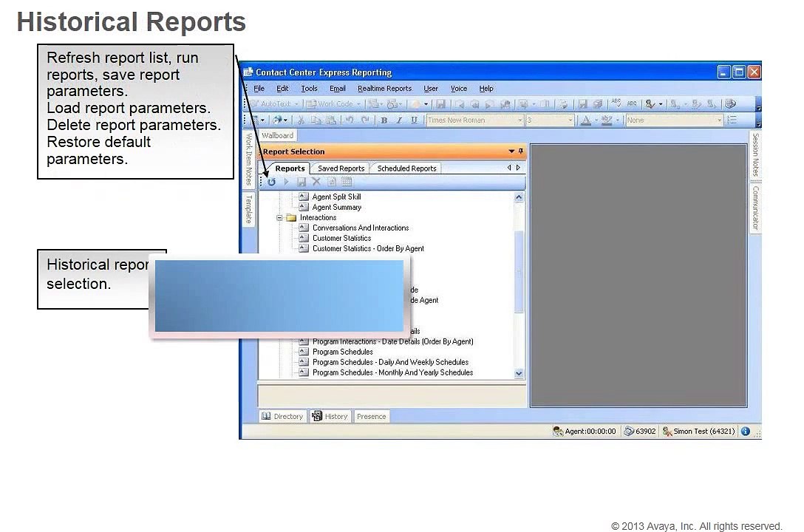Open the Help menu
Image resolution: width=804 pixels, height=532 pixels.
[x=486, y=88]
